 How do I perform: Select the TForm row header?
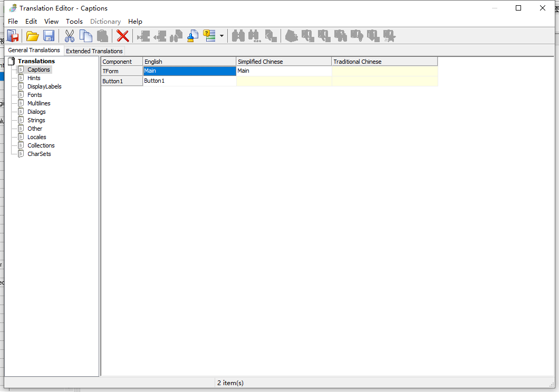point(122,71)
